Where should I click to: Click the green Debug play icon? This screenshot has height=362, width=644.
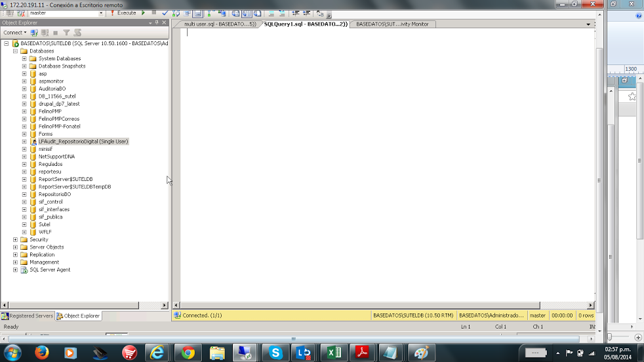(x=144, y=13)
